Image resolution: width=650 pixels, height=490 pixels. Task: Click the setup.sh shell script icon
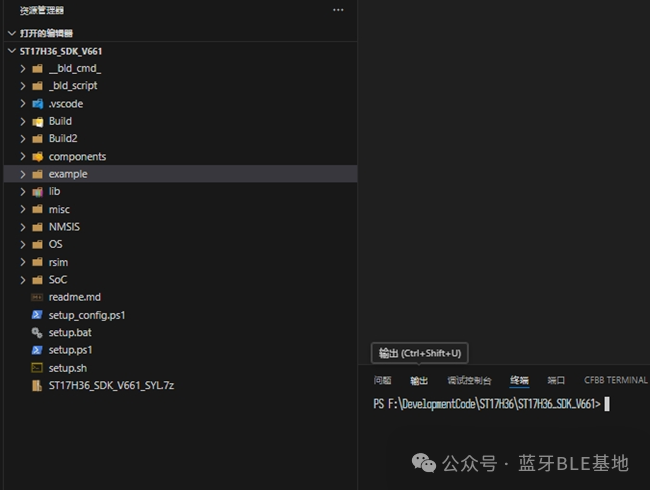point(37,368)
